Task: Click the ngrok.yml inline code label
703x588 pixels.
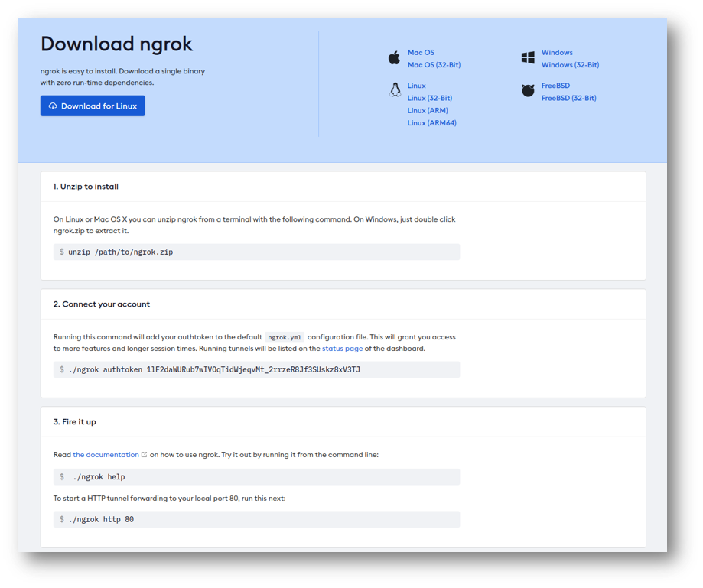Action: 285,337
